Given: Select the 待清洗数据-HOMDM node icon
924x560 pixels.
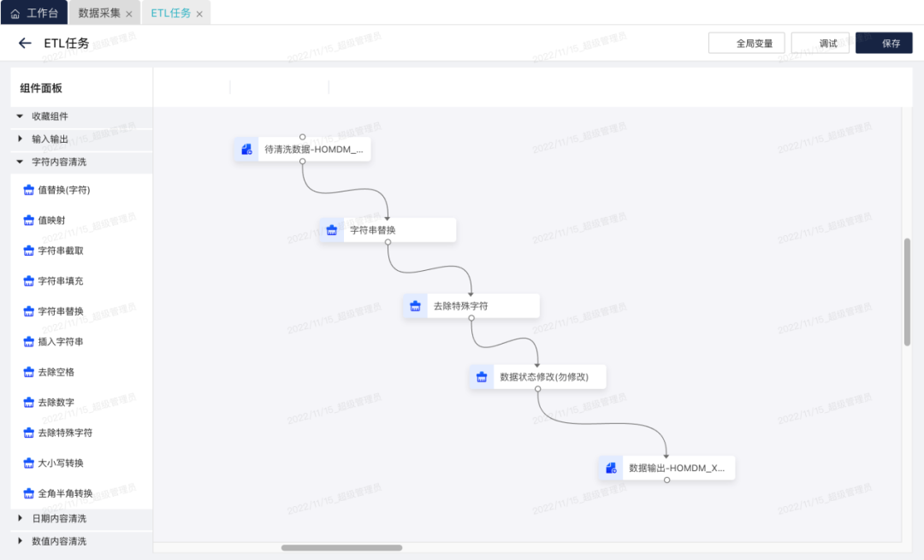Looking at the screenshot, I should (x=246, y=150).
